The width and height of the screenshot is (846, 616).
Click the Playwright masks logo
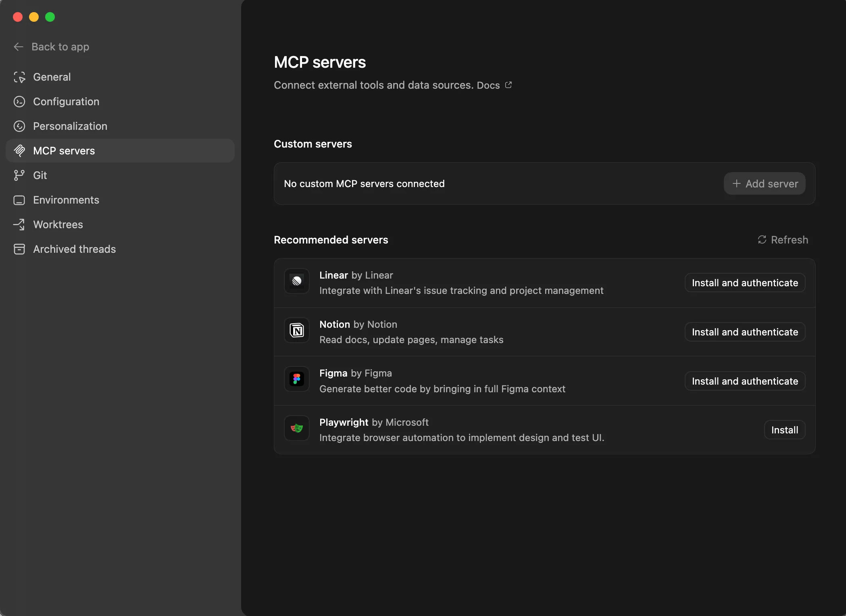[x=296, y=428]
